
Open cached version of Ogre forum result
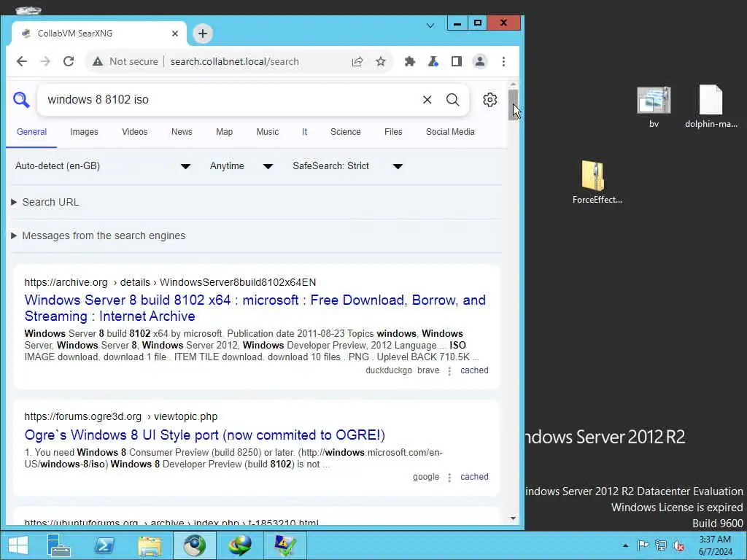pos(474,477)
